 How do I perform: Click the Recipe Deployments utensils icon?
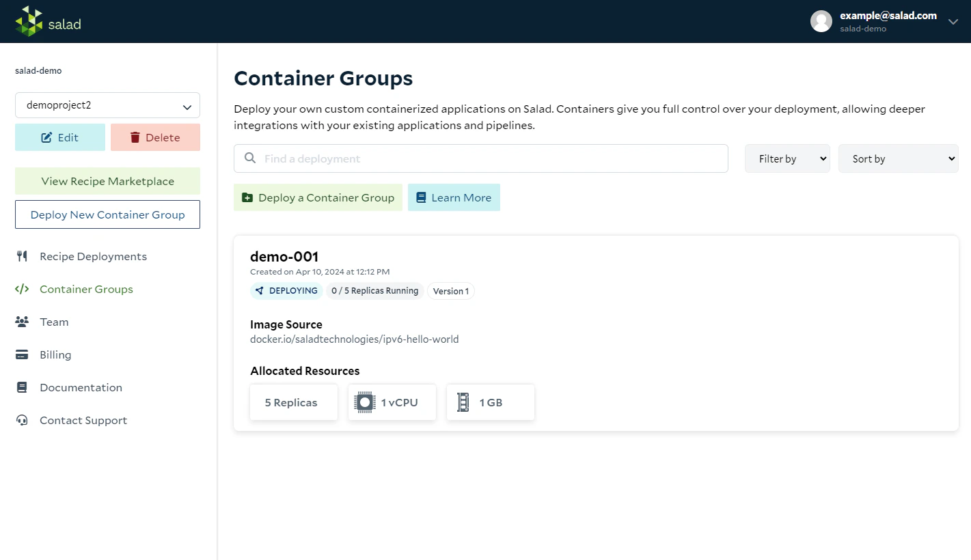[22, 256]
